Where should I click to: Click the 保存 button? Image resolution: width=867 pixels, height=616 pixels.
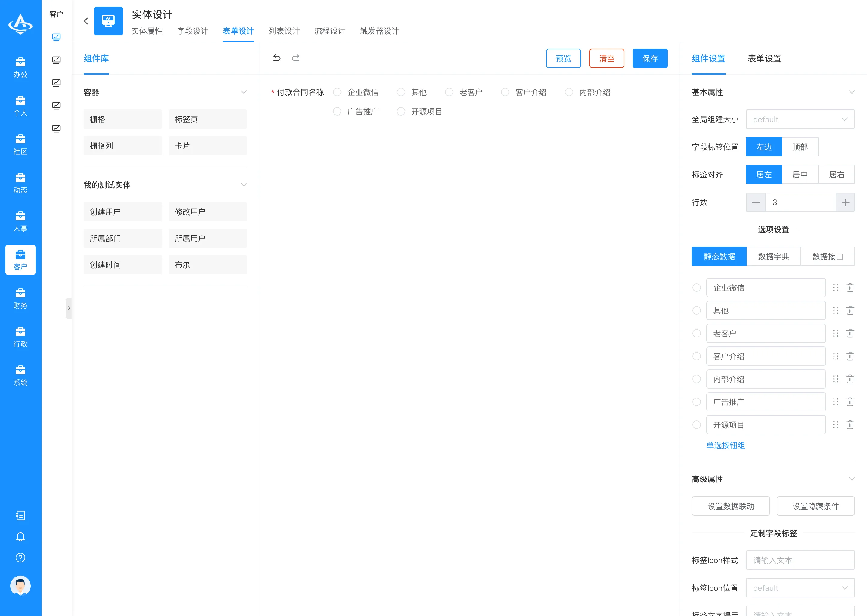pyautogui.click(x=650, y=58)
